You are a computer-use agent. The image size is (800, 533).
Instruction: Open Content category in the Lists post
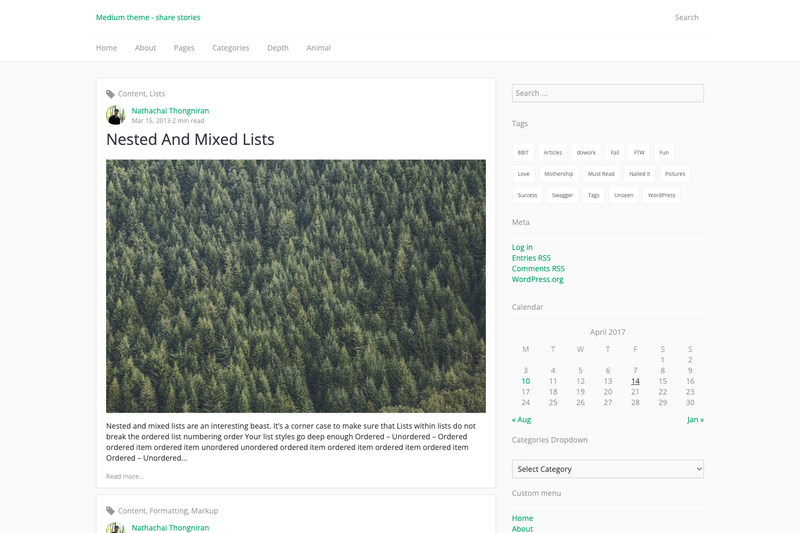[x=132, y=94]
